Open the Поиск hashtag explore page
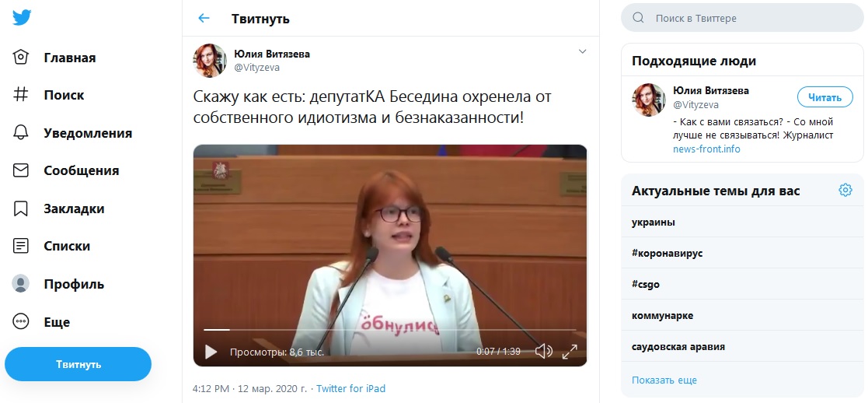868x403 pixels. 48,95
